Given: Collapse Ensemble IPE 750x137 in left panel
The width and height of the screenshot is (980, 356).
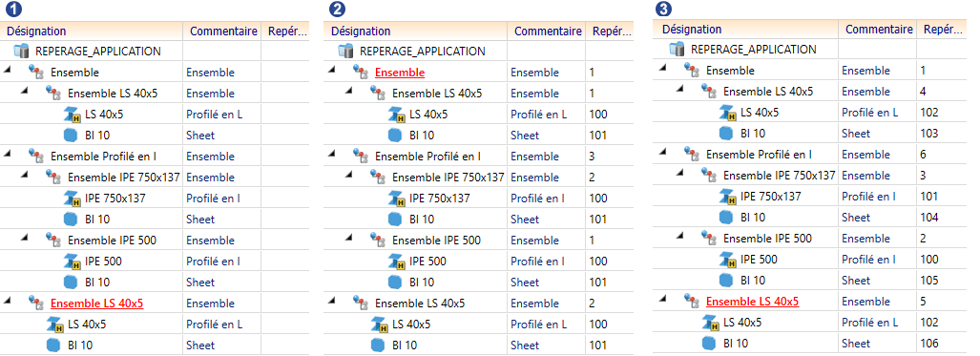Looking at the screenshot, I should click(25, 176).
